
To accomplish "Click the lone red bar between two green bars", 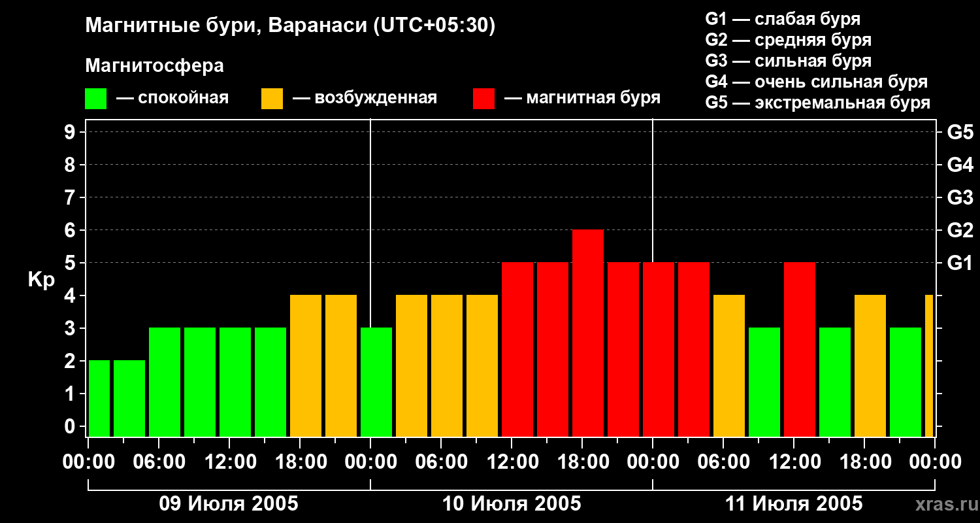I will (x=800, y=350).
